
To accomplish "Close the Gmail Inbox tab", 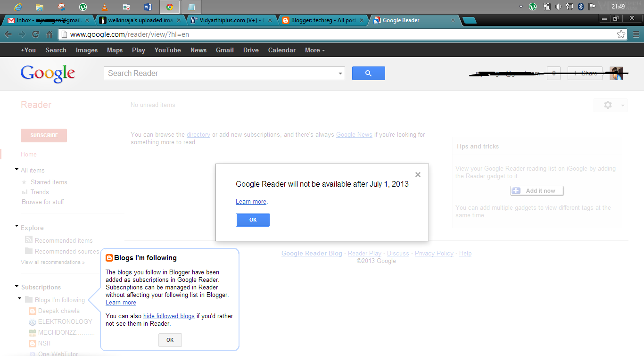I will point(87,20).
